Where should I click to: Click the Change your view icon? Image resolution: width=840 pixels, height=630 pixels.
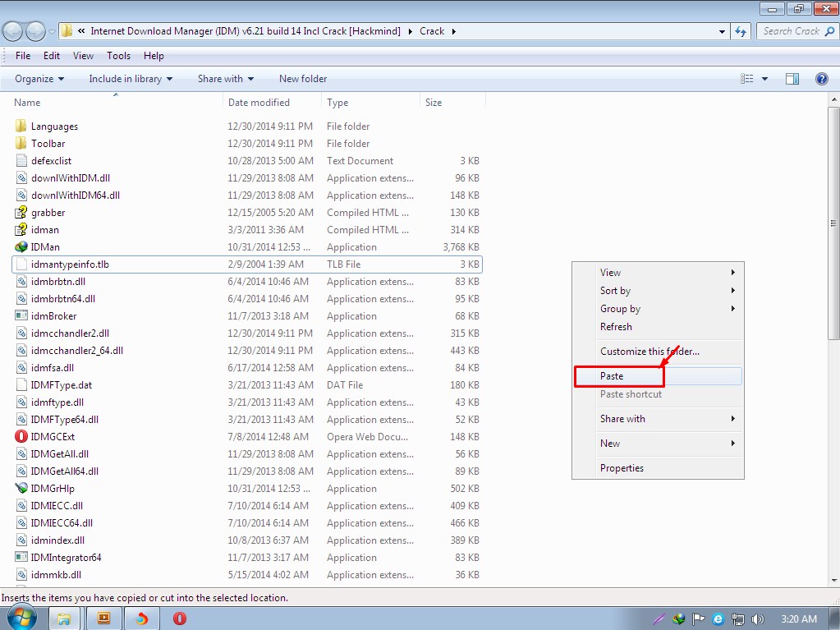coord(746,79)
